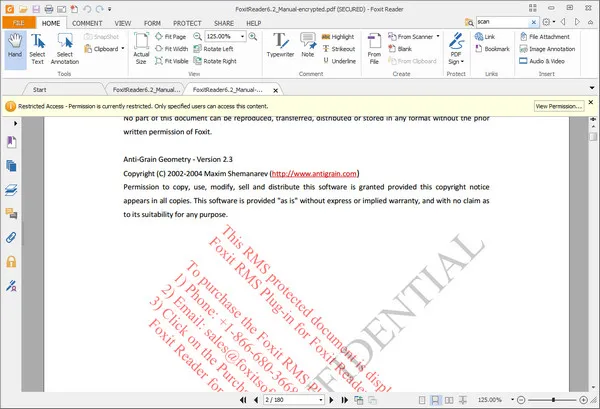This screenshot has height=409, width=600.
Task: Choose the Select Annotation tool
Action: [65, 49]
